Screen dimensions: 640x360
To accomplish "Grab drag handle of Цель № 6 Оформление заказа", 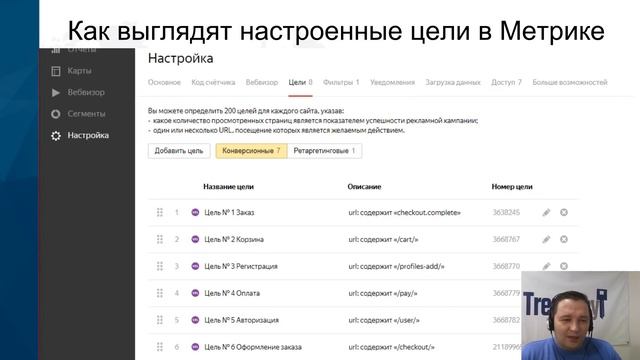I will click(x=160, y=347).
